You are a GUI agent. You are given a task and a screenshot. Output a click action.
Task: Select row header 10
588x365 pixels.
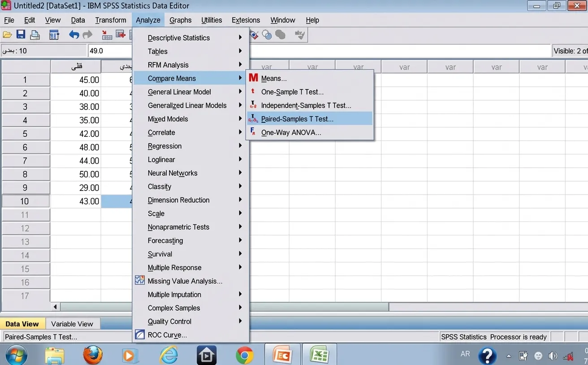coord(25,201)
